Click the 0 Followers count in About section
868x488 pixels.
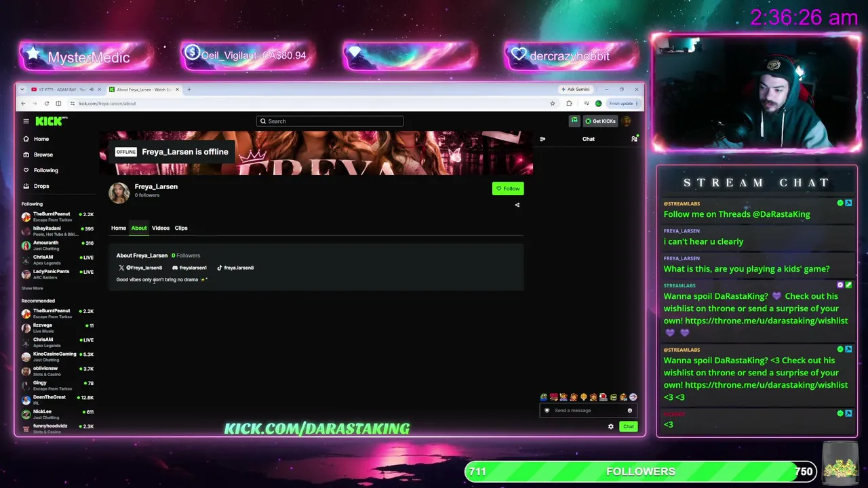[186, 256]
